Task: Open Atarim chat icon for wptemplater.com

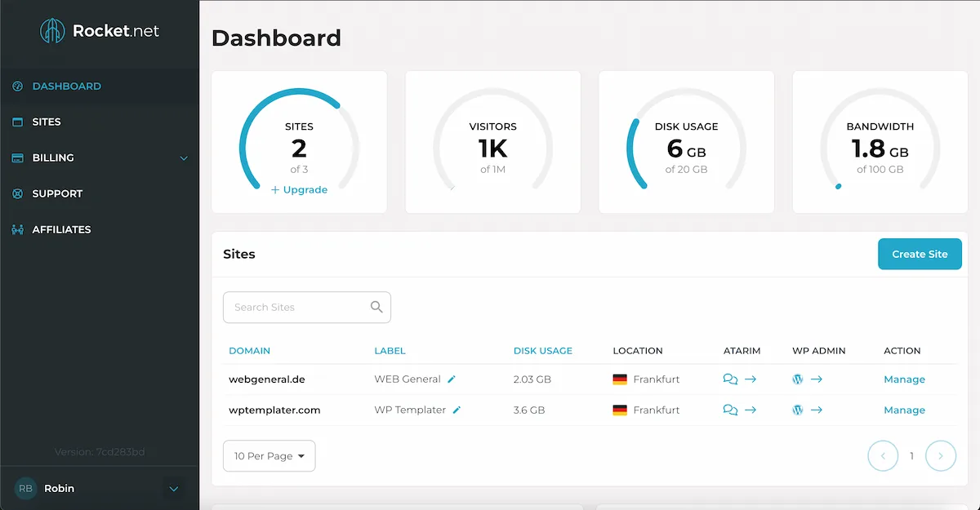Action: [730, 410]
